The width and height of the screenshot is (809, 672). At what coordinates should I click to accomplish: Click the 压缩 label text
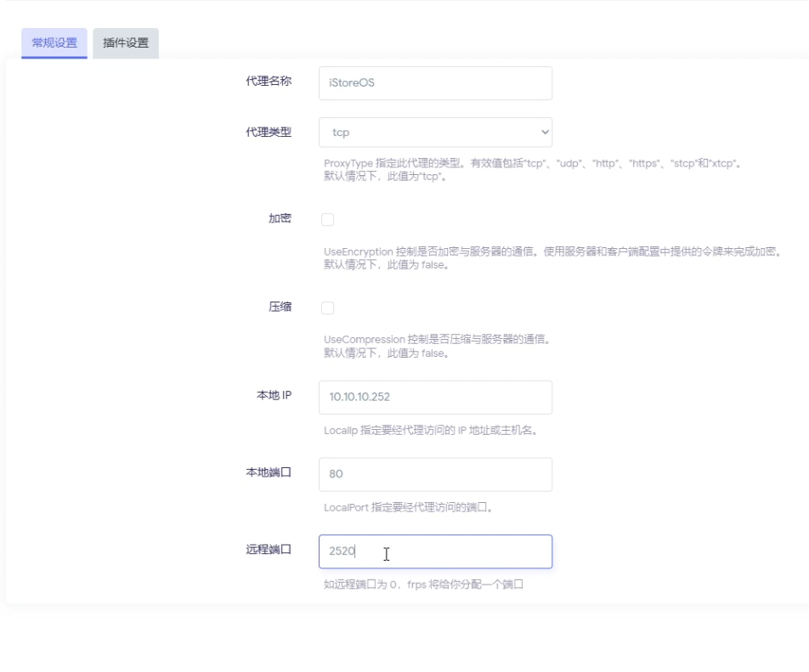[280, 307]
